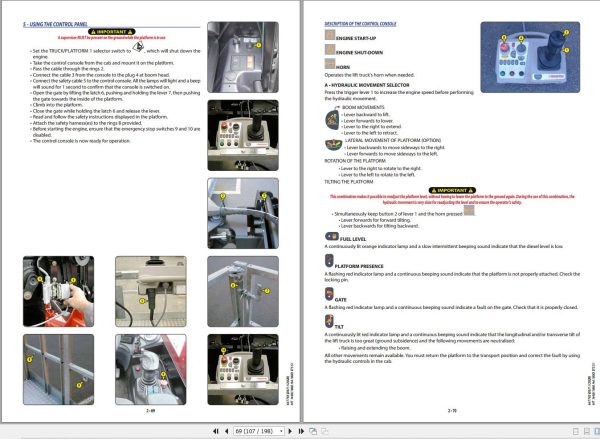Click photo of hand connecting the plug
This screenshot has height=439, width=600.
coord(59,291)
